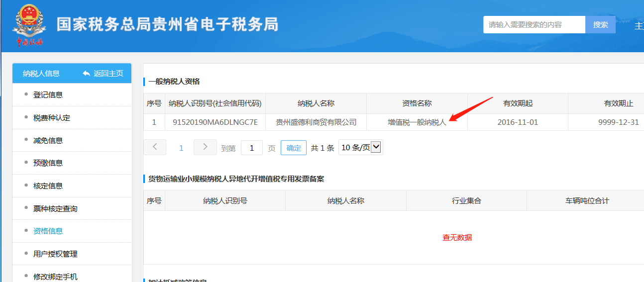644x282 pixels.
Task: Click the 确定 page jump button
Action: [294, 148]
